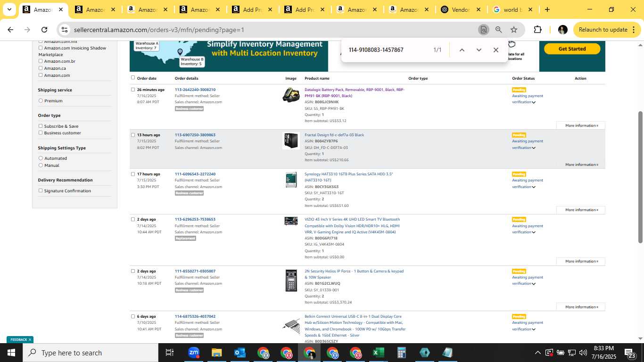
Task: Select order 113-2642240-3008210 row checkbox
Action: [133, 89]
